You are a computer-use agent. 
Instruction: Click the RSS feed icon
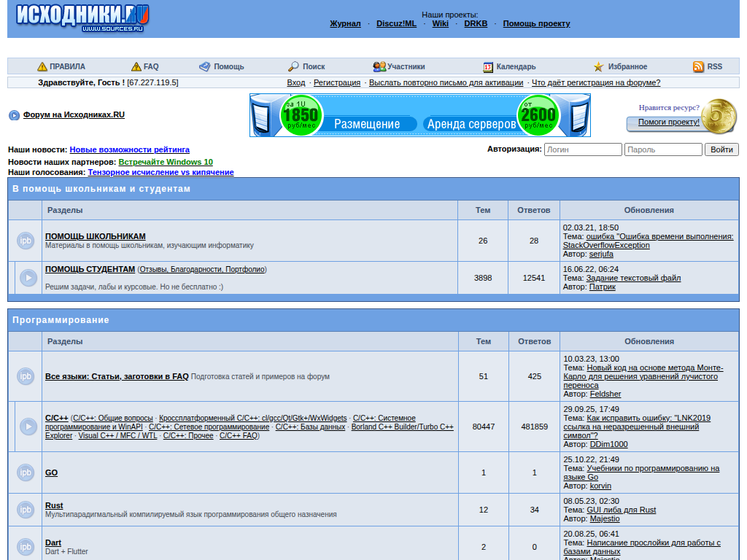(x=698, y=66)
